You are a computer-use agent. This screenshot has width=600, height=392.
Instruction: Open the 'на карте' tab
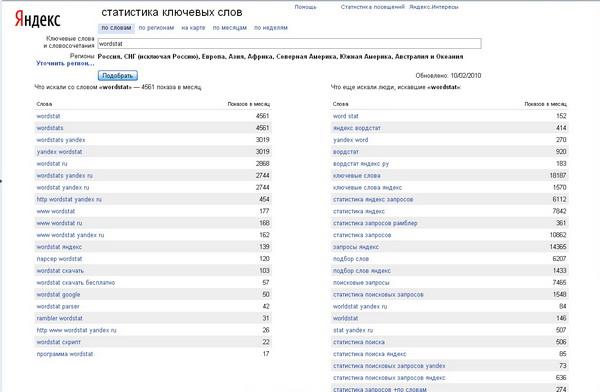pyautogui.click(x=193, y=28)
